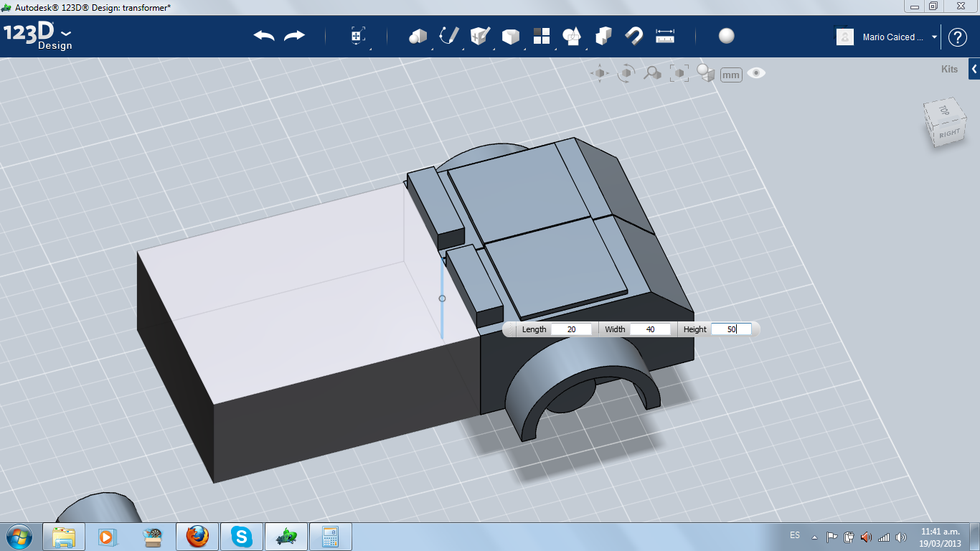980x551 pixels.
Task: Open Skype from the taskbar
Action: (241, 537)
